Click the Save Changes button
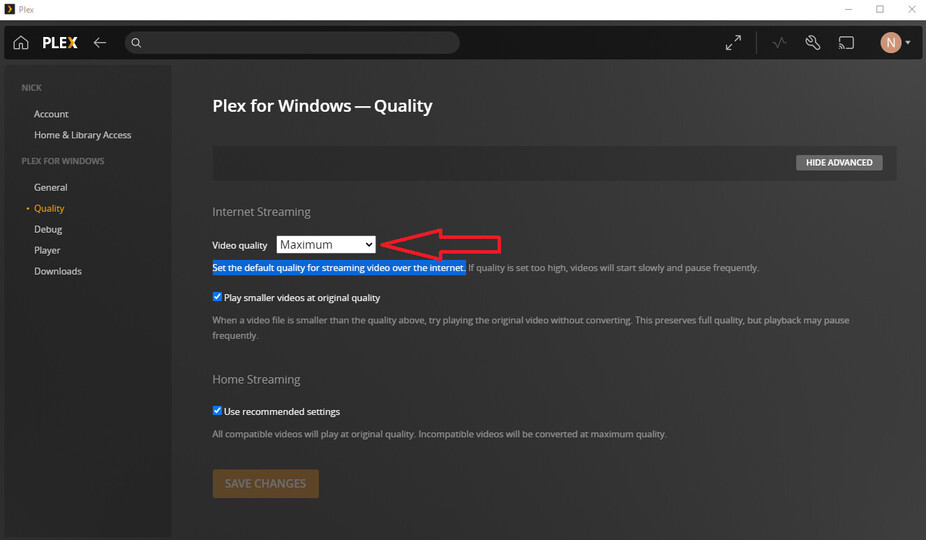The width and height of the screenshot is (926, 540). [266, 483]
